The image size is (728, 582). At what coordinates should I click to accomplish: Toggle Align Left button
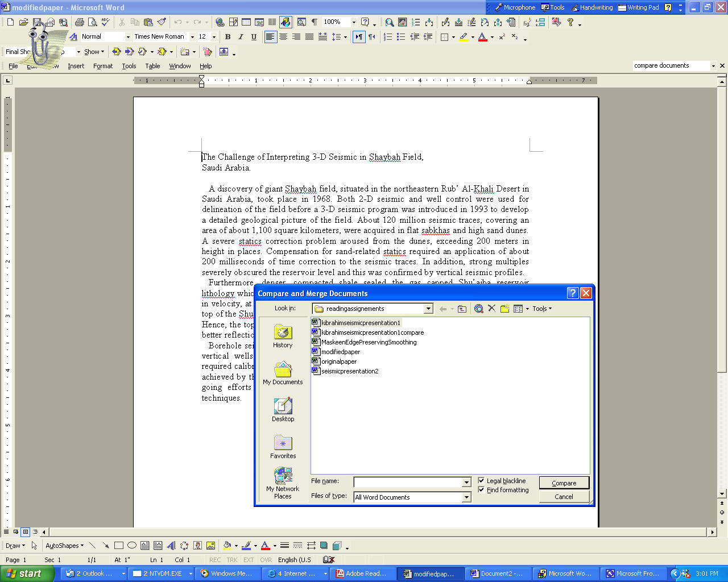click(270, 37)
